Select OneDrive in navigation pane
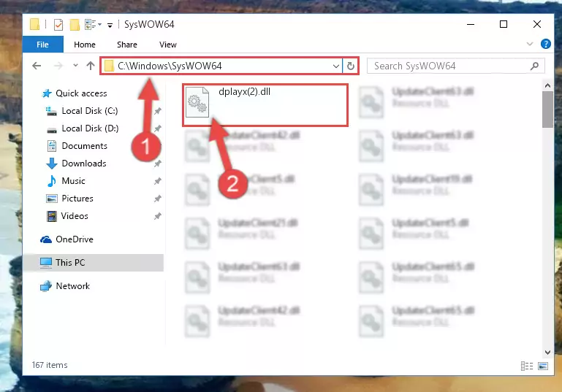The image size is (562, 392). click(x=75, y=239)
